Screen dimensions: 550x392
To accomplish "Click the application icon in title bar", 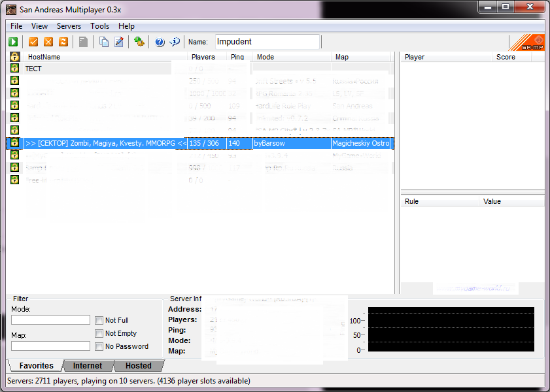I will click(x=11, y=9).
